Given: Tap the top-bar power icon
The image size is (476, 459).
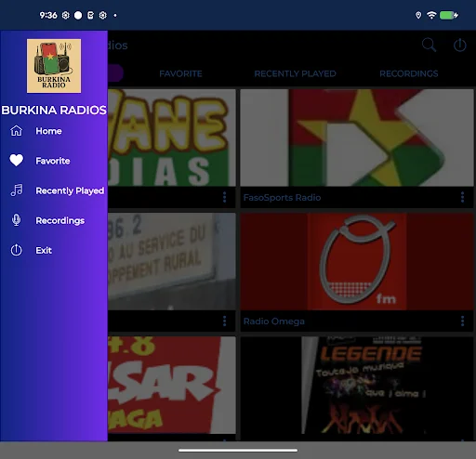Looking at the screenshot, I should click(460, 46).
